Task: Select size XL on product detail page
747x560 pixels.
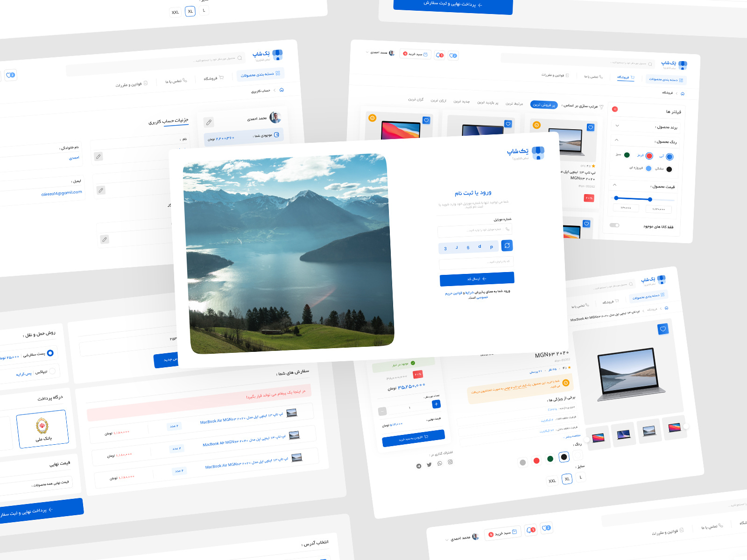Action: coord(567,479)
